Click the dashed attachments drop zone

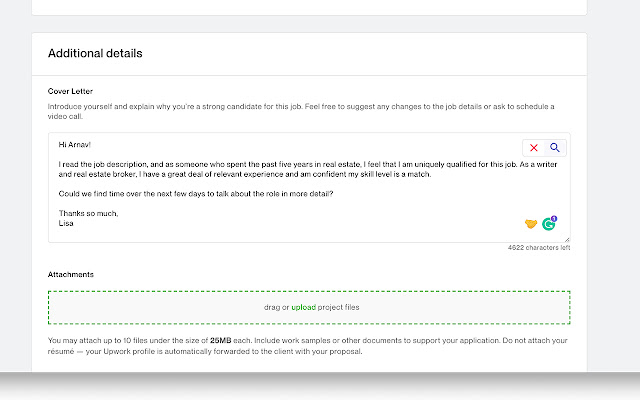(x=420, y=308)
